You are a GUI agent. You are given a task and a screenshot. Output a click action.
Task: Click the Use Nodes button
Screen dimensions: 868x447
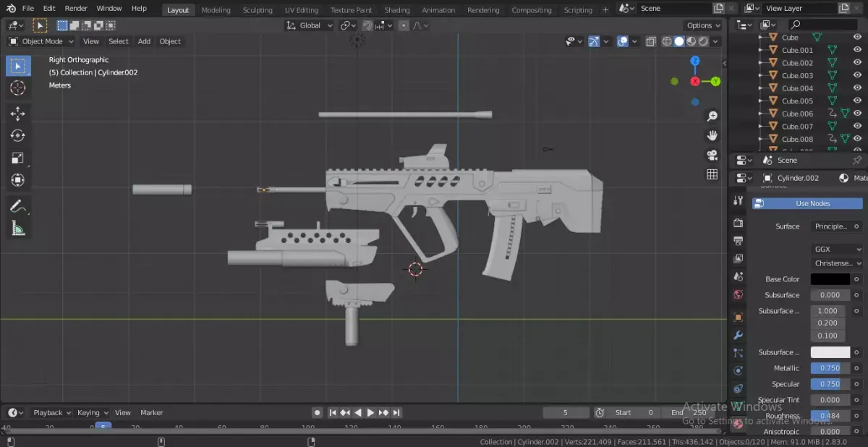pos(807,203)
